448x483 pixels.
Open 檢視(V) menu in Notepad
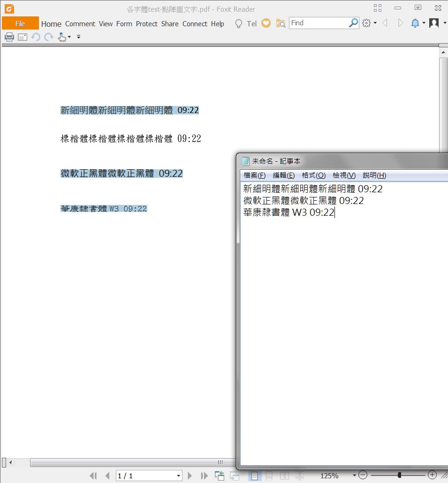(x=344, y=175)
